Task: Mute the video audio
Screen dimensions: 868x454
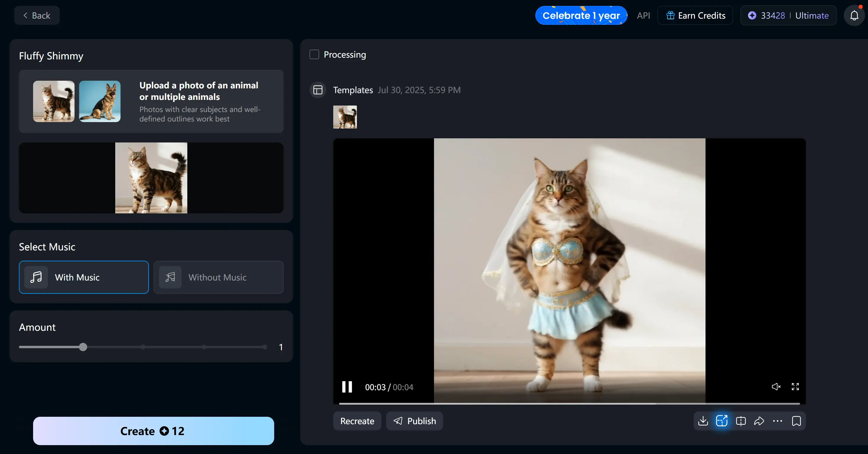Action: click(x=776, y=387)
